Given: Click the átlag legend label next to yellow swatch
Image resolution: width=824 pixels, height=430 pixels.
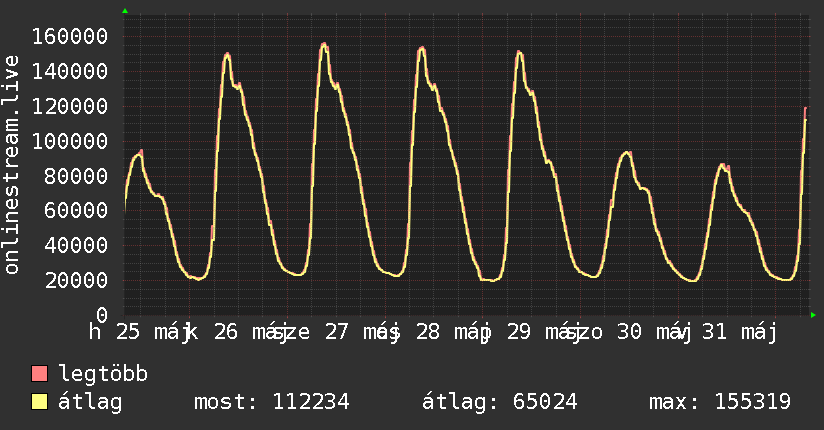Looking at the screenshot, I should [90, 402].
